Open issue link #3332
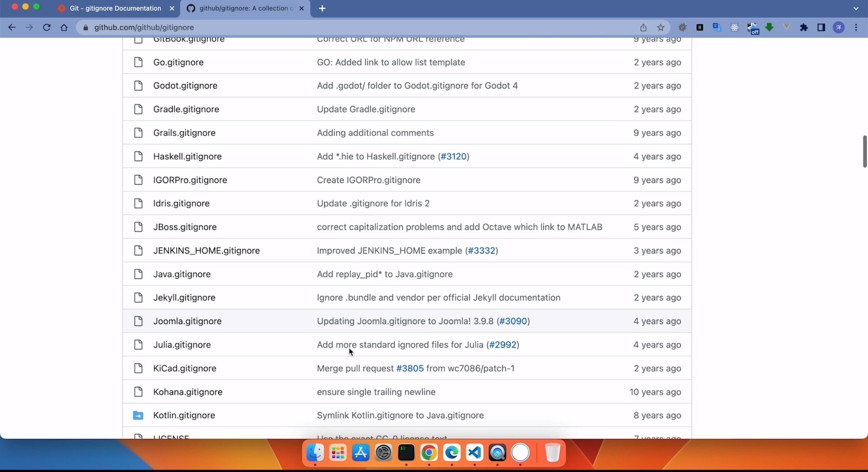Image resolution: width=868 pixels, height=472 pixels. pos(482,251)
